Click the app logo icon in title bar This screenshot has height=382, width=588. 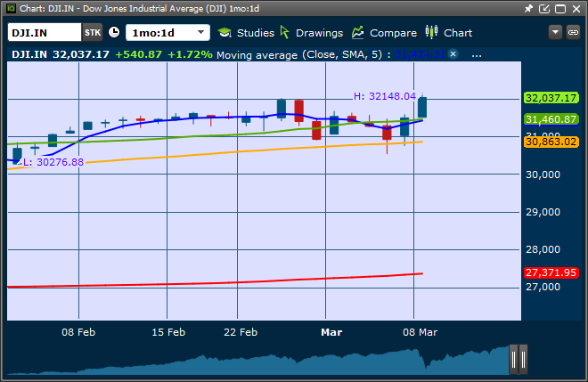pos(11,8)
